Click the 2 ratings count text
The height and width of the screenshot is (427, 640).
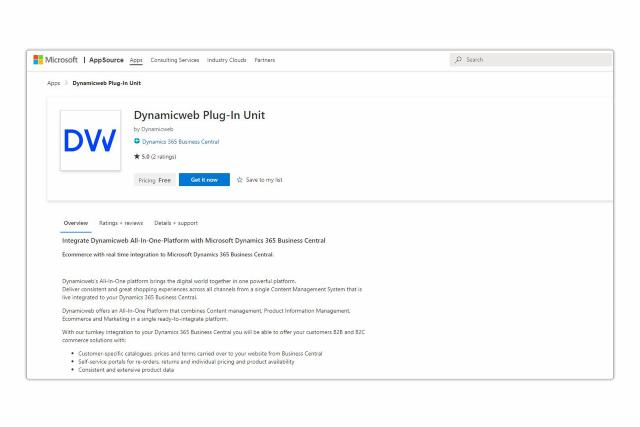166,155
